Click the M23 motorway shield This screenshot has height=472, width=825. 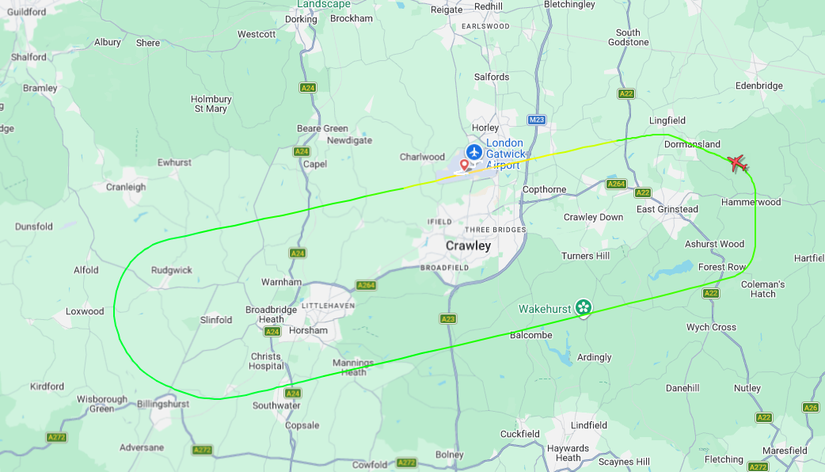[536, 120]
